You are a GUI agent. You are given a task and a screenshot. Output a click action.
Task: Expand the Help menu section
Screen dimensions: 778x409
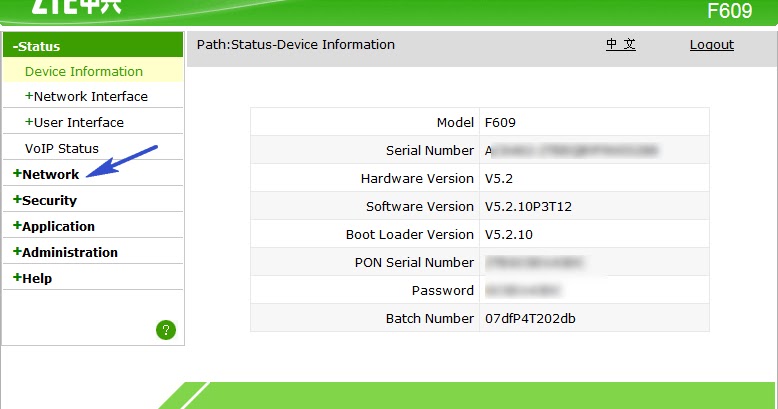[32, 278]
